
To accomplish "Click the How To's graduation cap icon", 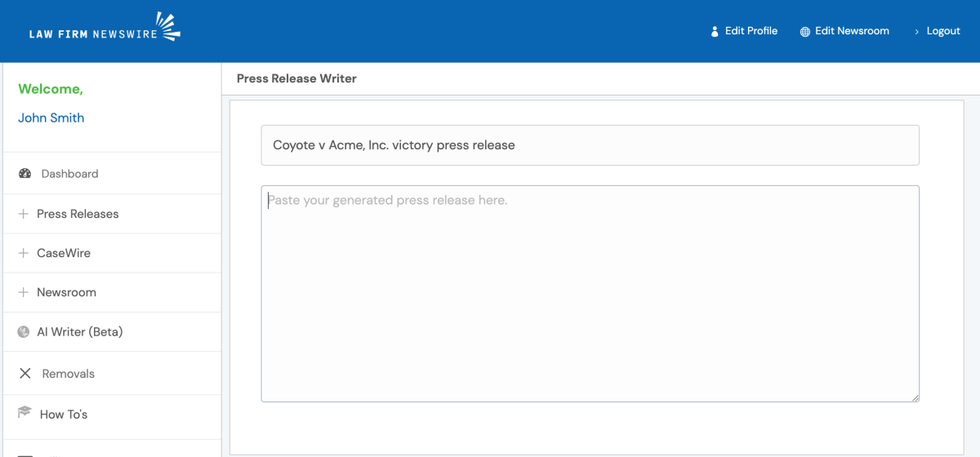I will coord(24,413).
